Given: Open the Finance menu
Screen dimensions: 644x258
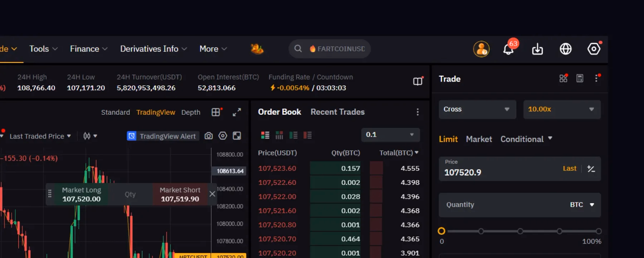Looking at the screenshot, I should click(89, 49).
